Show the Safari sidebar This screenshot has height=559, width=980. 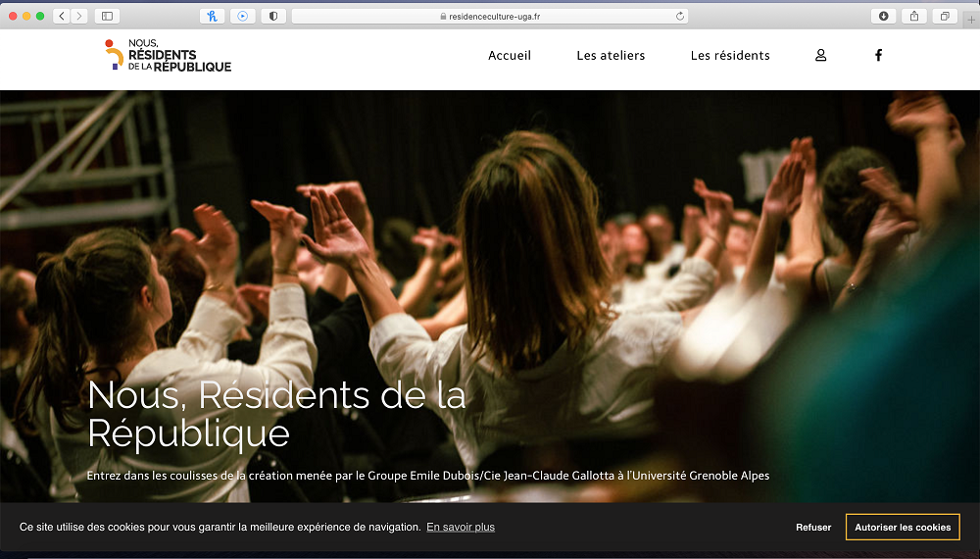(107, 17)
